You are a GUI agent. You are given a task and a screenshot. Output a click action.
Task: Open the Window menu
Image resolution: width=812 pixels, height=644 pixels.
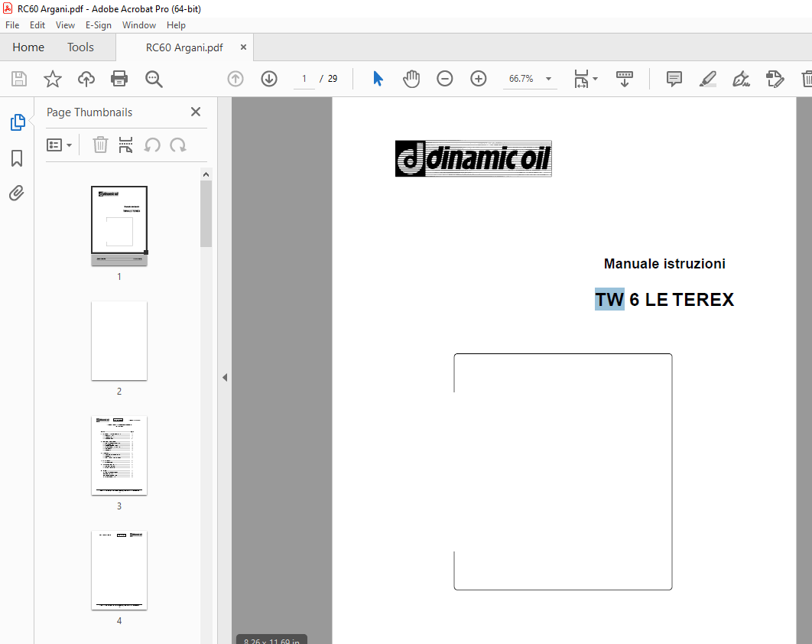(139, 25)
